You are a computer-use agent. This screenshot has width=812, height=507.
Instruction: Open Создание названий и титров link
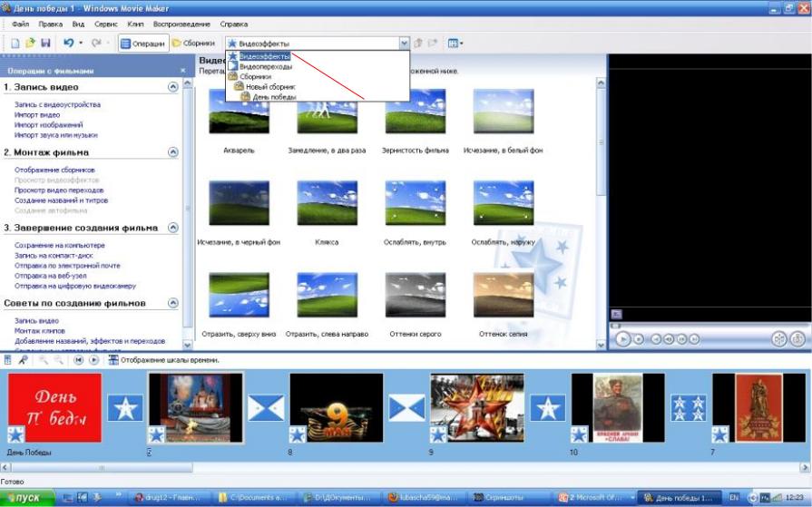[x=61, y=200]
